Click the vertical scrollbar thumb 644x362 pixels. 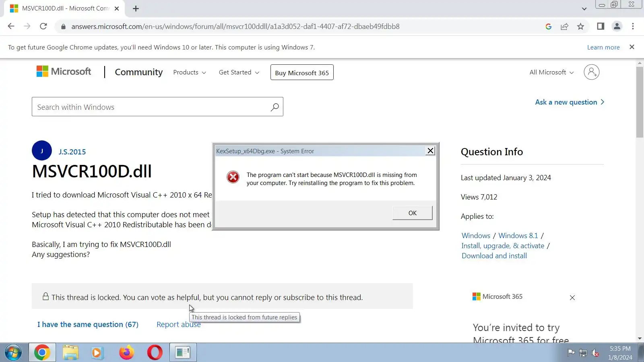point(640,102)
